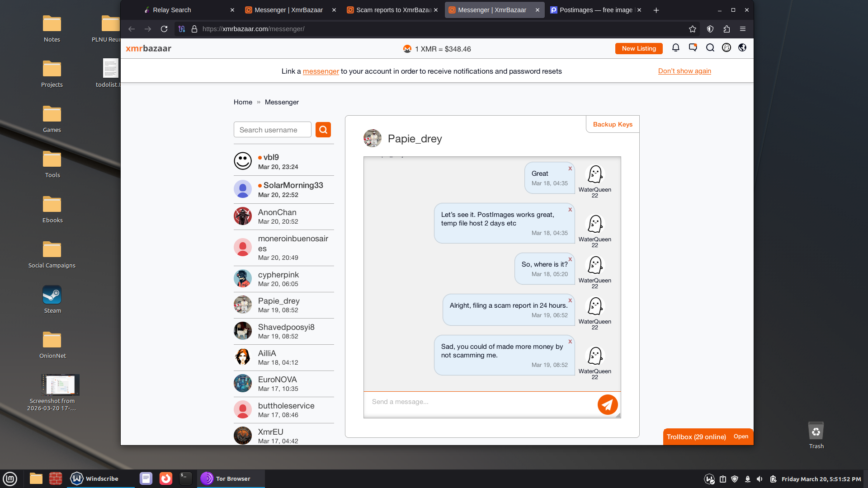Delete the "So, where is it?" message
This screenshot has width=868, height=488.
[570, 259]
